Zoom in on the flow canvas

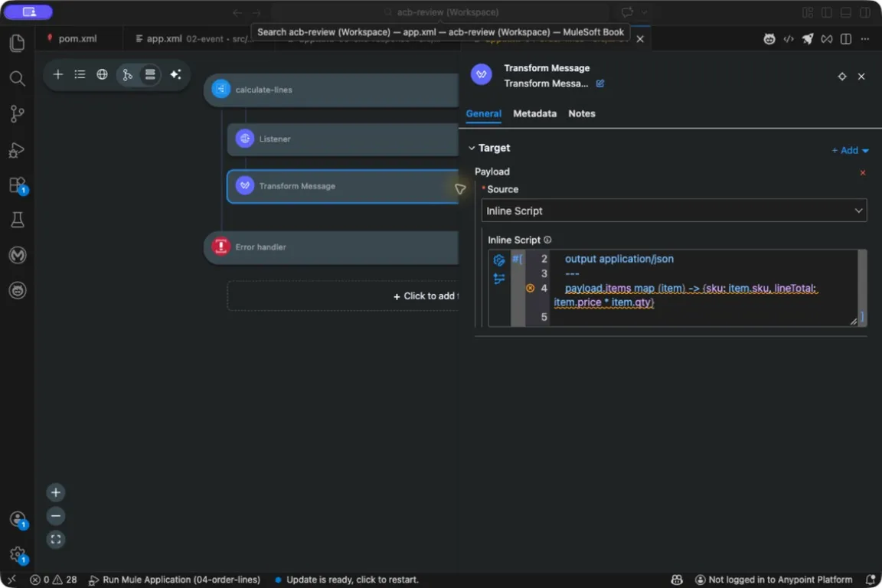[x=55, y=492]
